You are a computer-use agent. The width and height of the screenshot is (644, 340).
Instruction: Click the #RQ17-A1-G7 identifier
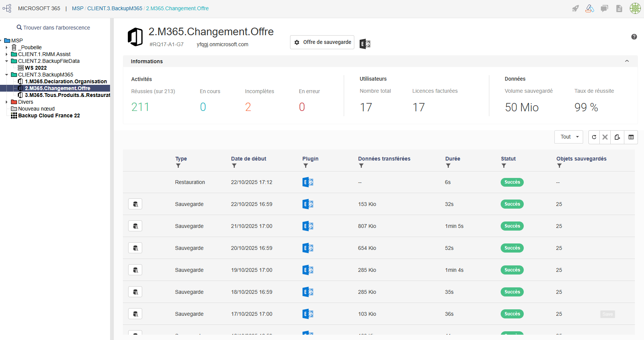pyautogui.click(x=166, y=44)
